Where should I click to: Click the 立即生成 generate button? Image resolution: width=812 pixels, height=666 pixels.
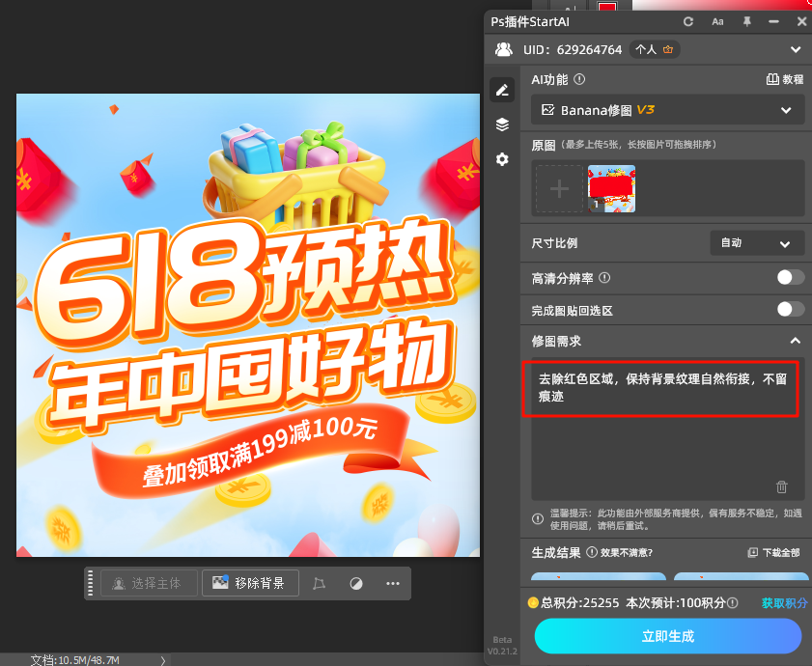pyautogui.click(x=667, y=636)
